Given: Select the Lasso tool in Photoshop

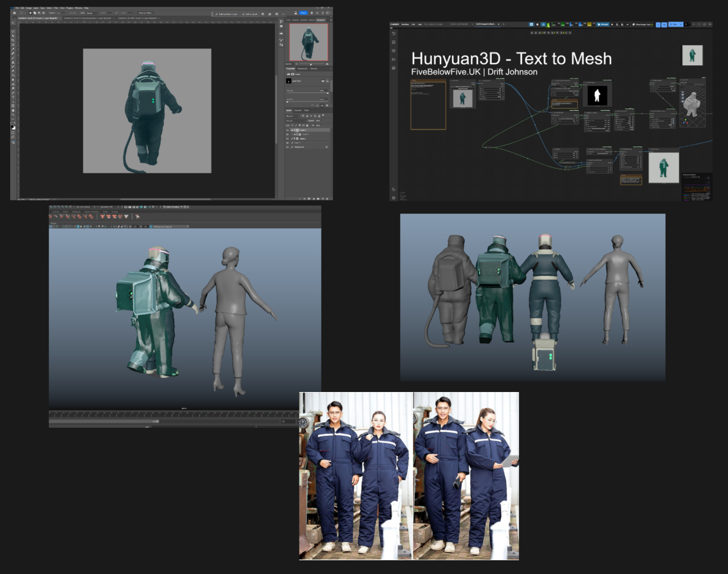Looking at the screenshot, I should [x=13, y=32].
